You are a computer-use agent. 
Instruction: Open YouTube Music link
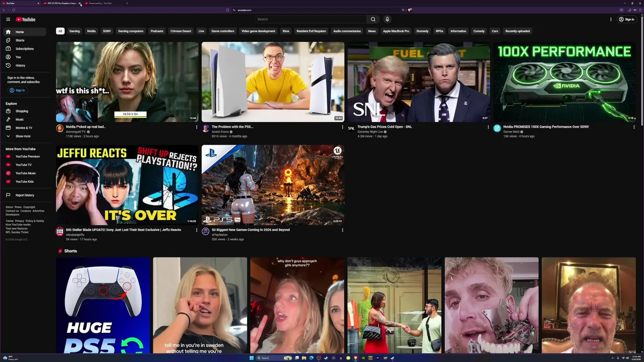click(x=25, y=173)
